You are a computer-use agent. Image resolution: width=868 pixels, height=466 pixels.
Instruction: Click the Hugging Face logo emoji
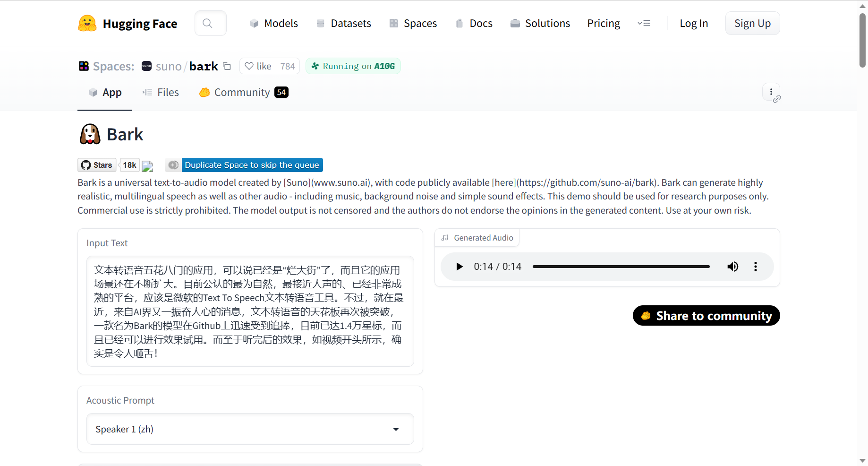[87, 23]
